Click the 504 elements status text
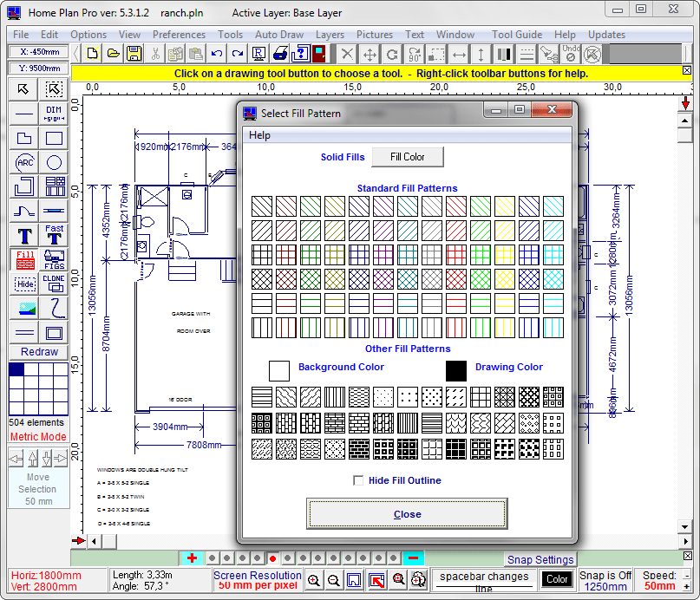 click(36, 422)
